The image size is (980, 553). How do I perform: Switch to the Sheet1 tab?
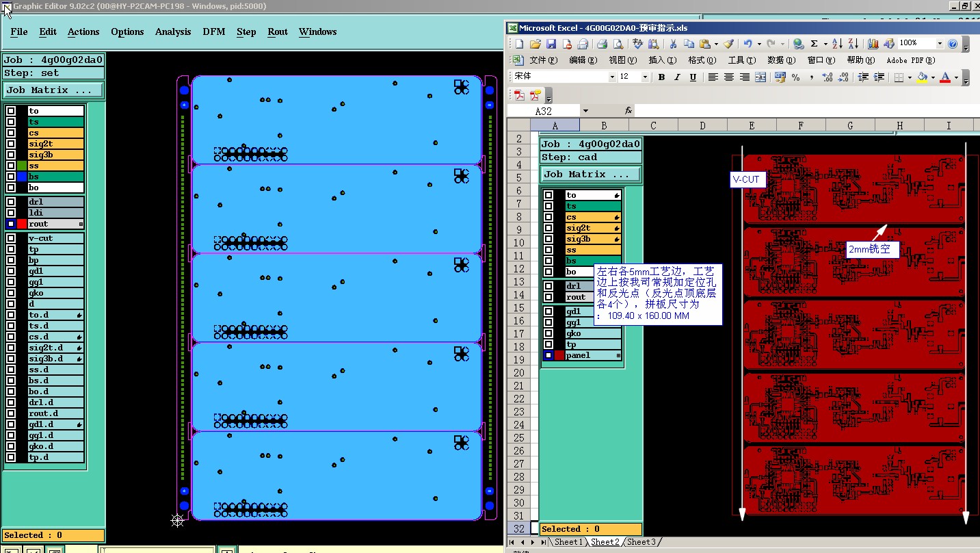pyautogui.click(x=569, y=542)
